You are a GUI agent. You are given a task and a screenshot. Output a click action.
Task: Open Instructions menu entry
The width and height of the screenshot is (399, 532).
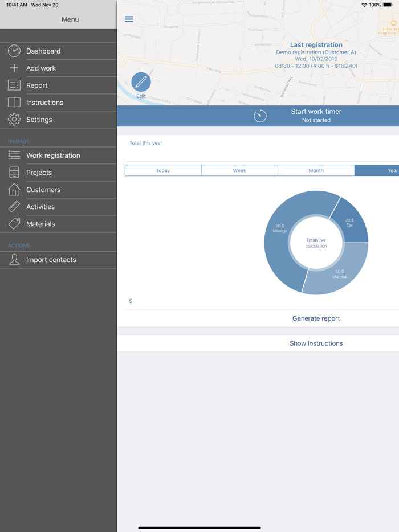(x=58, y=103)
